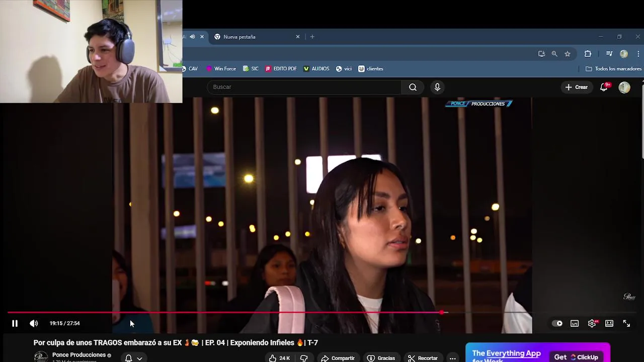
Task: Toggle subtitles on the player
Action: [575, 323]
